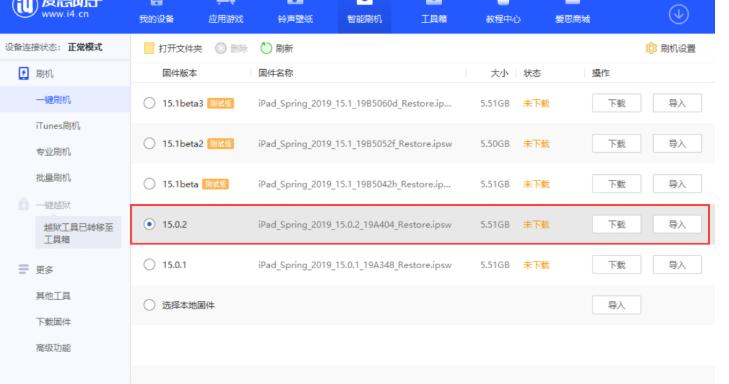The width and height of the screenshot is (729, 384).
Task: Select firmware 15.1beta2 radio button
Action: (149, 143)
